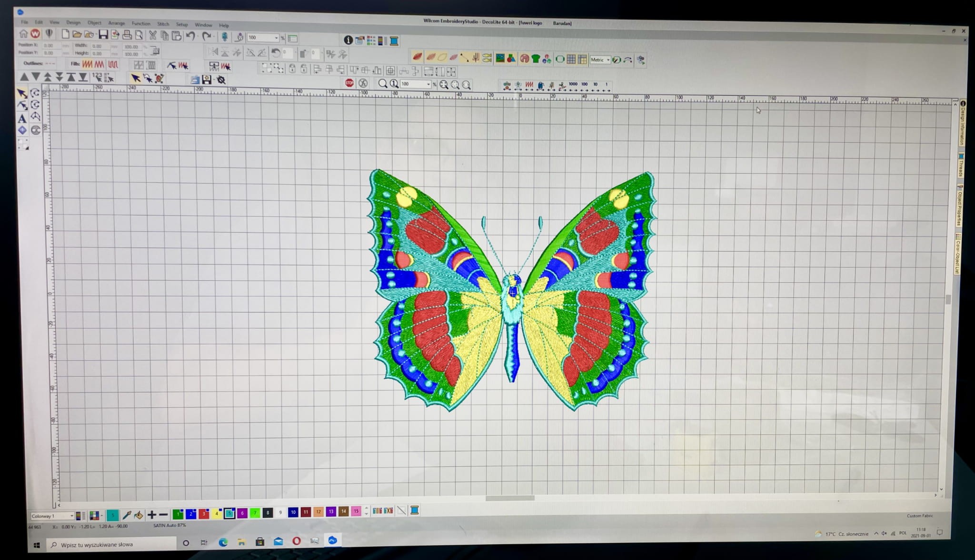This screenshot has width=975, height=560.
Task: Toggle the Select Object arrow tool
Action: click(21, 93)
